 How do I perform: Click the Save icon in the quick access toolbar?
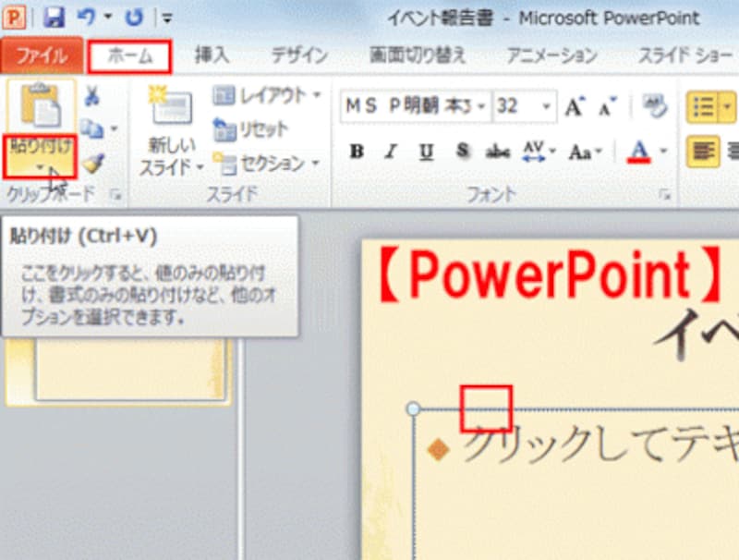click(x=55, y=18)
